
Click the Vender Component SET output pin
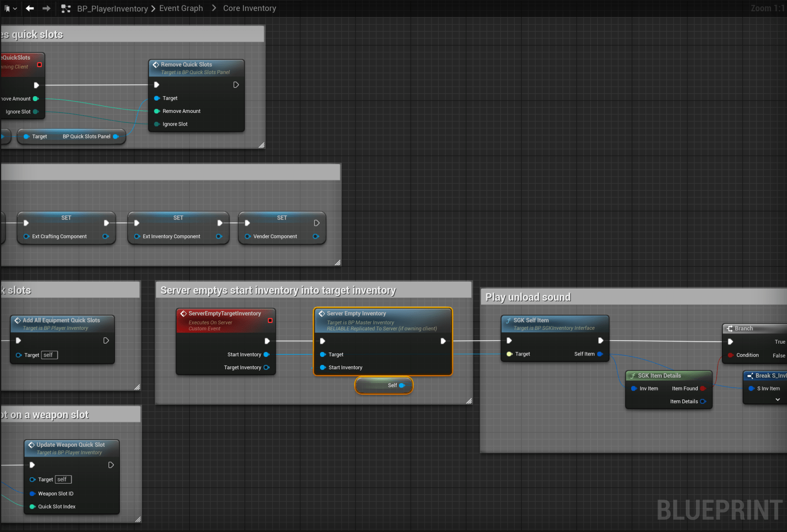point(316,237)
